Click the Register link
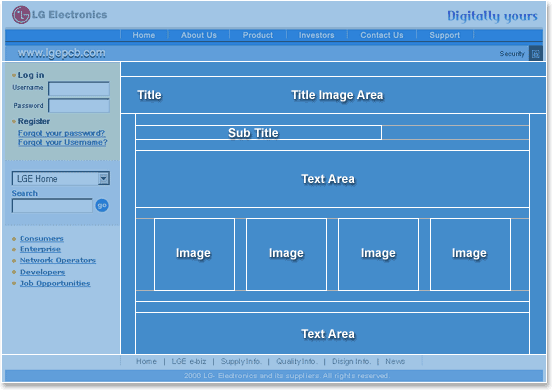 point(34,121)
